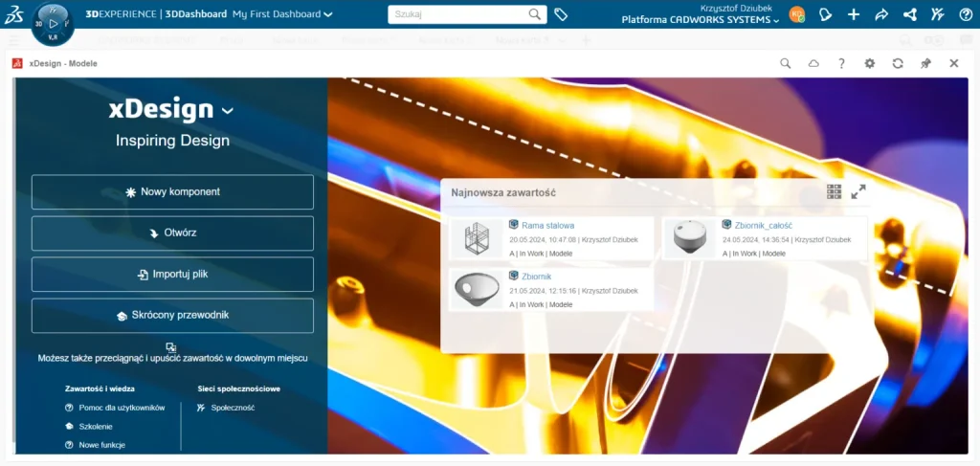Click date text 20.05.2024, 10:47:08
The height and width of the screenshot is (466, 980).
(x=543, y=239)
